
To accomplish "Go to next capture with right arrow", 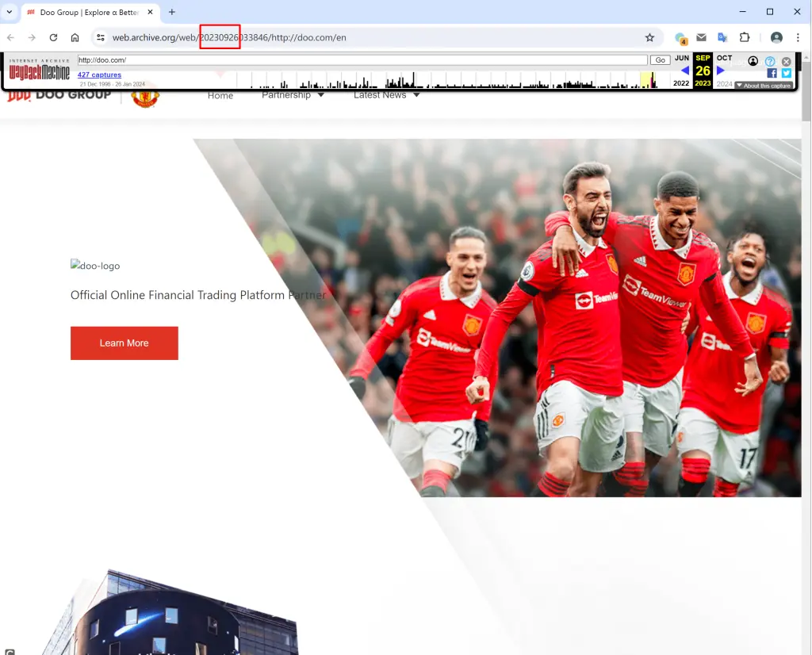I will [x=720, y=71].
